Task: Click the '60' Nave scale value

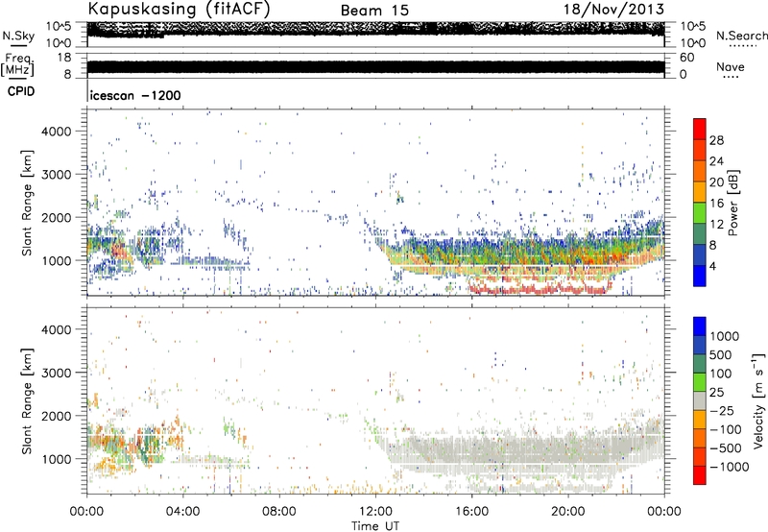Action: pos(686,58)
